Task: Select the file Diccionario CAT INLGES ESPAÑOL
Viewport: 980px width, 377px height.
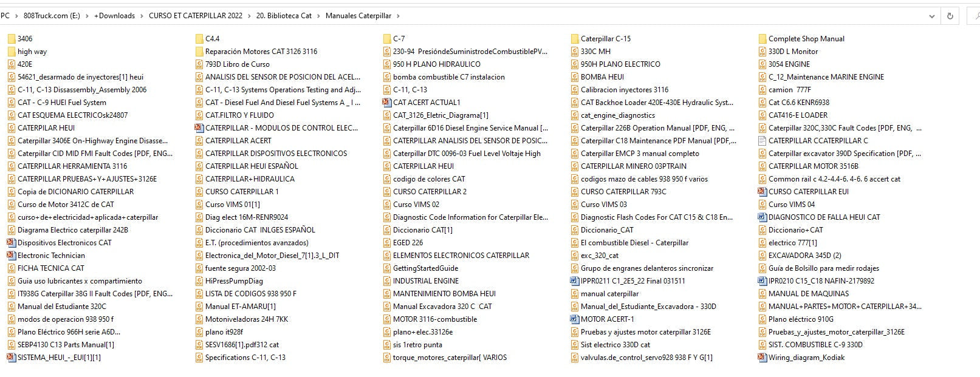Action: tap(260, 230)
